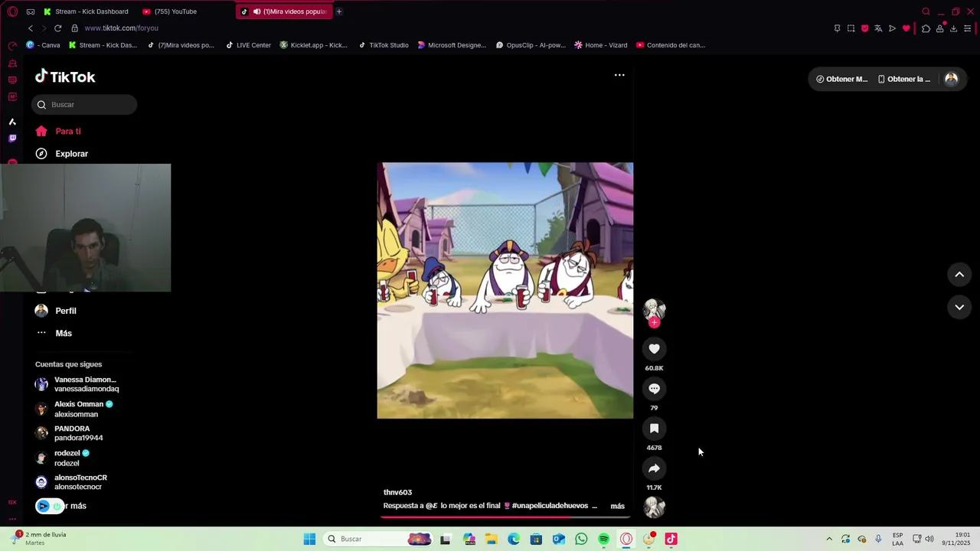This screenshot has height=551, width=980.
Task: Take a snapshot with Opera toolbar icon
Action: click(x=851, y=28)
